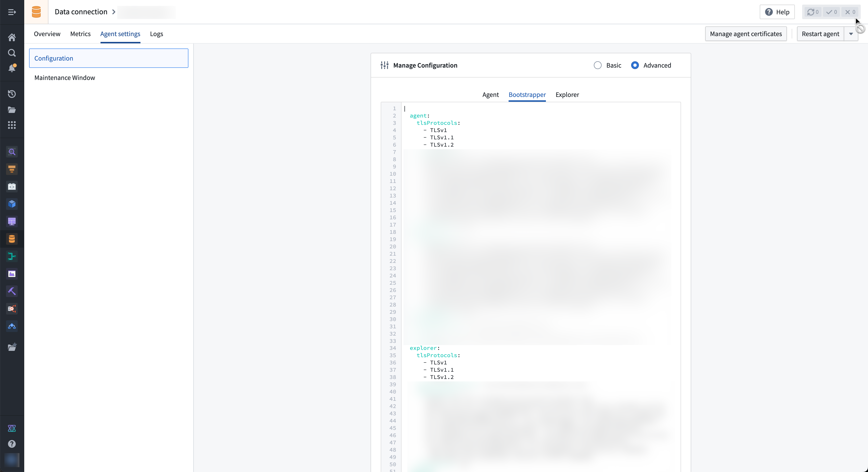
Task: Select the Agent config tab
Action: [x=490, y=95]
